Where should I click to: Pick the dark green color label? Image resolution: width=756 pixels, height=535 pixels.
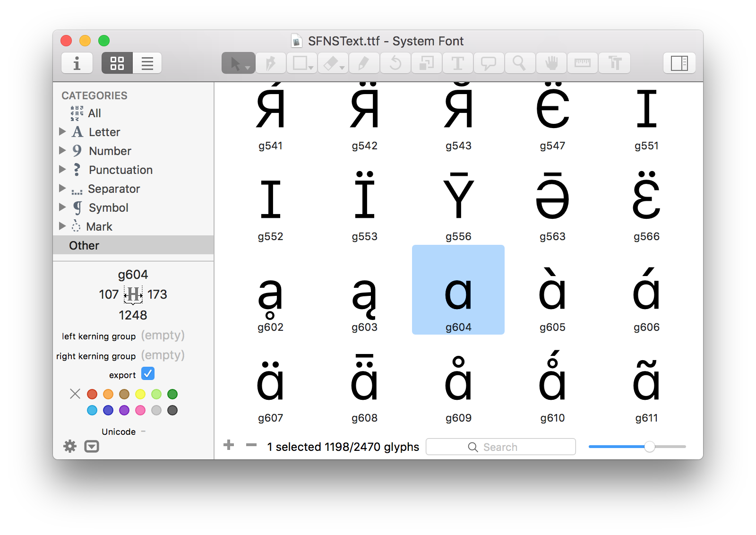tap(172, 394)
